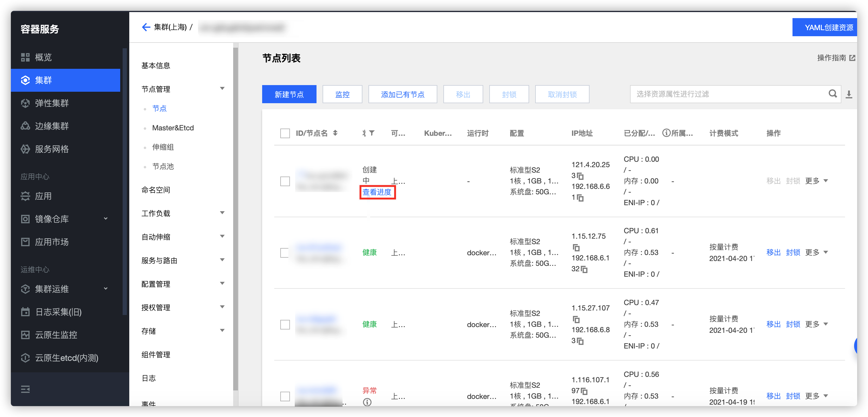Check the box for the 异常 node row
The width and height of the screenshot is (868, 417).
[285, 396]
